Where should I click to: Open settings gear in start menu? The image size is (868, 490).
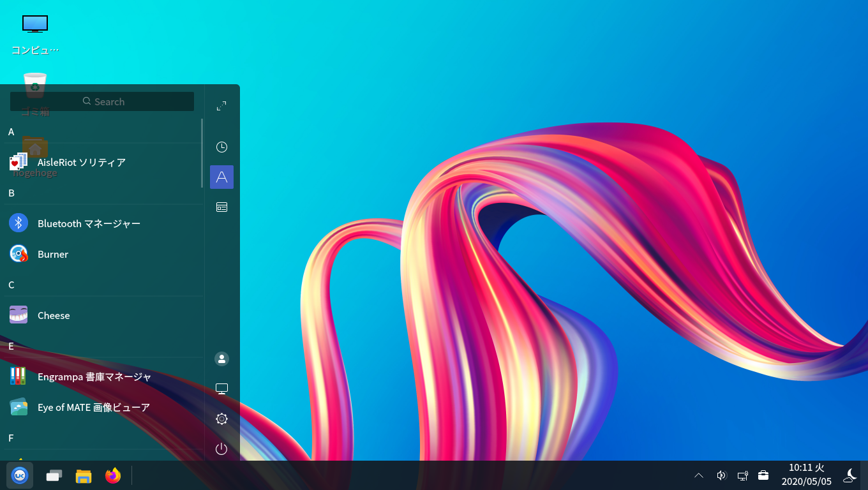pos(221,419)
